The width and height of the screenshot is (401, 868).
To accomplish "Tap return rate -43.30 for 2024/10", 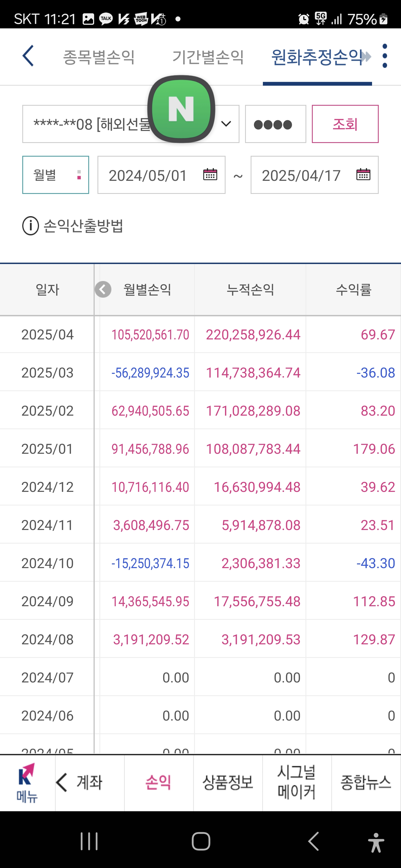I will (376, 563).
